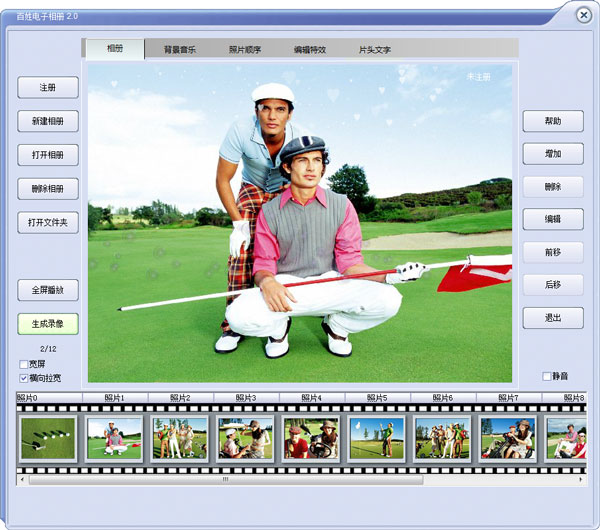Select the 照片3 thumbnail
Viewport: 600px width, 530px height.
point(245,439)
